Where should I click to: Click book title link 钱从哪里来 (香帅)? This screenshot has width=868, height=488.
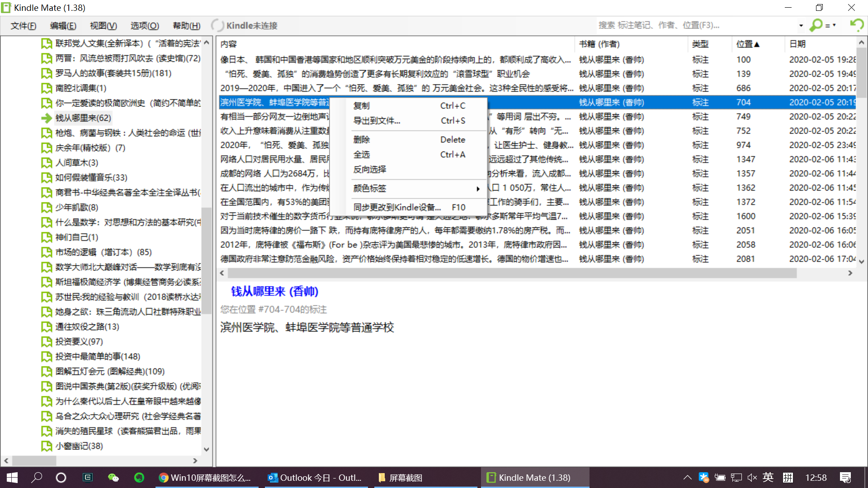pos(274,291)
